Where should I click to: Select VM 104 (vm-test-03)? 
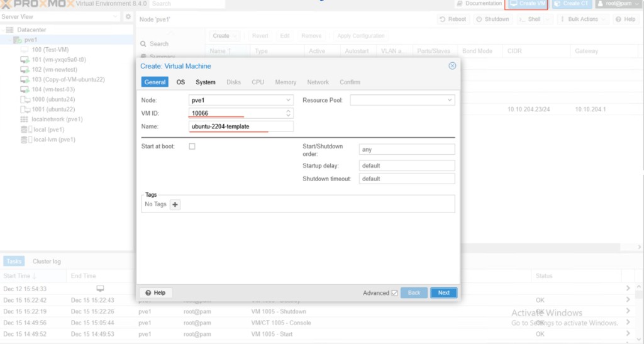53,89
